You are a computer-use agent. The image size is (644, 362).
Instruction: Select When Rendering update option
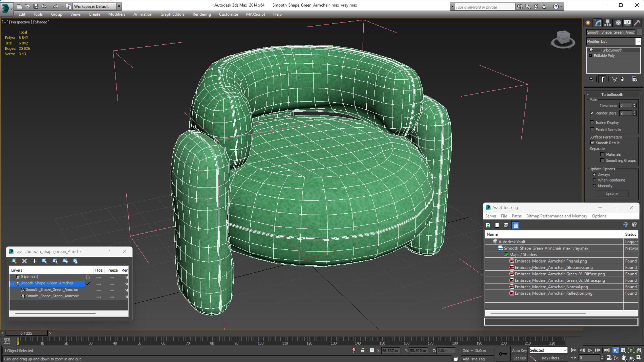(594, 180)
